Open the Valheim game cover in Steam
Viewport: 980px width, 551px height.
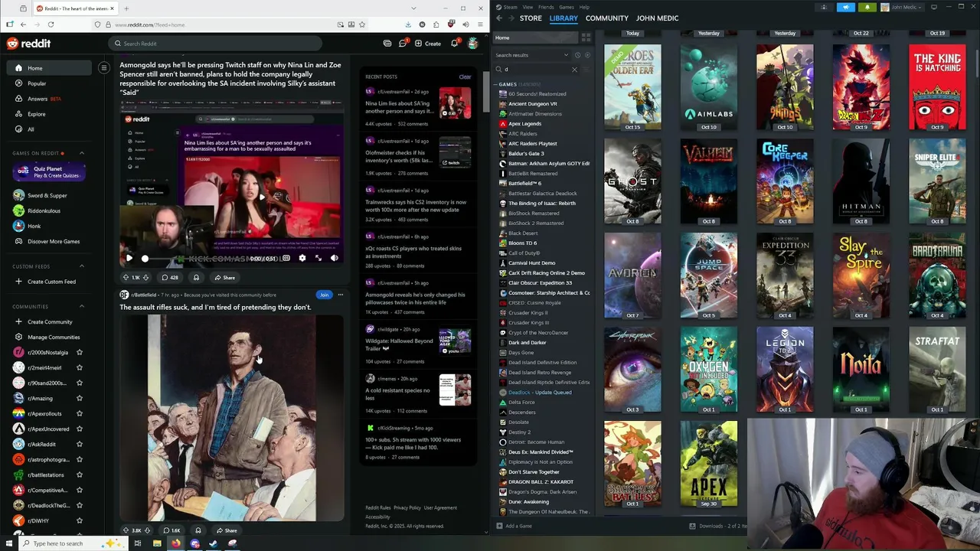coord(709,181)
